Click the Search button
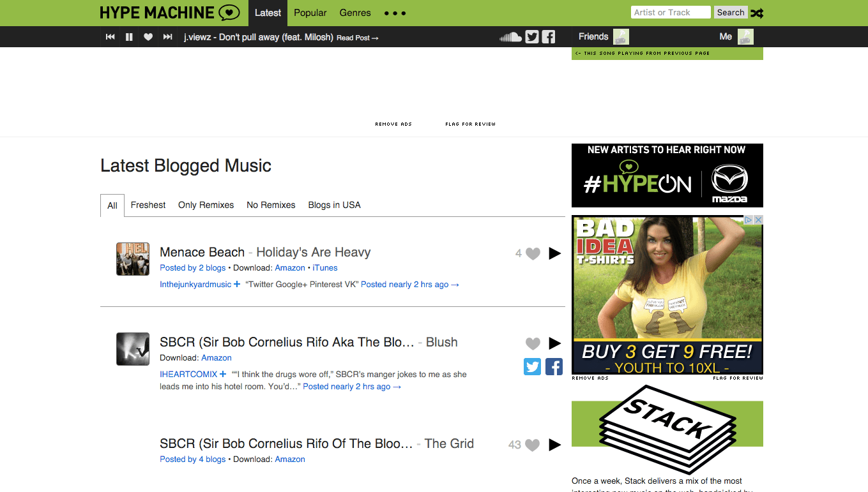The image size is (868, 492). coord(731,12)
